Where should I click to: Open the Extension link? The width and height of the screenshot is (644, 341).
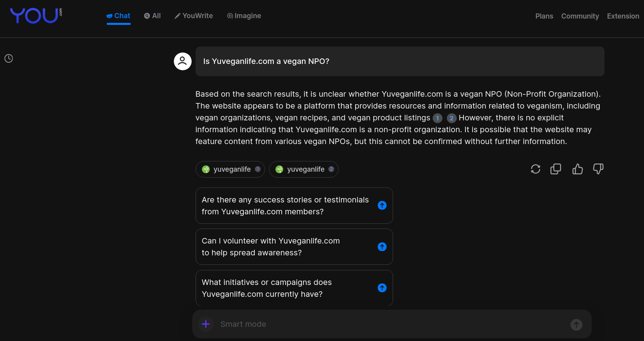pos(623,16)
